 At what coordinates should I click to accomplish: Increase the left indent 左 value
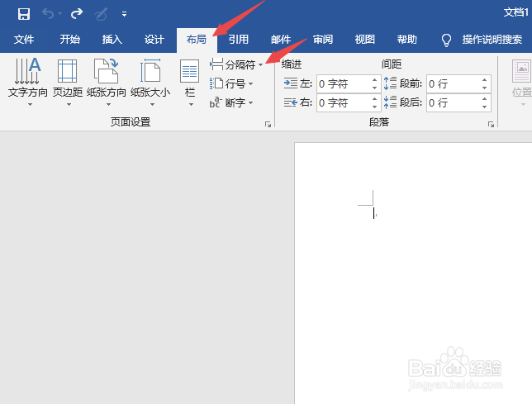pyautogui.click(x=374, y=80)
